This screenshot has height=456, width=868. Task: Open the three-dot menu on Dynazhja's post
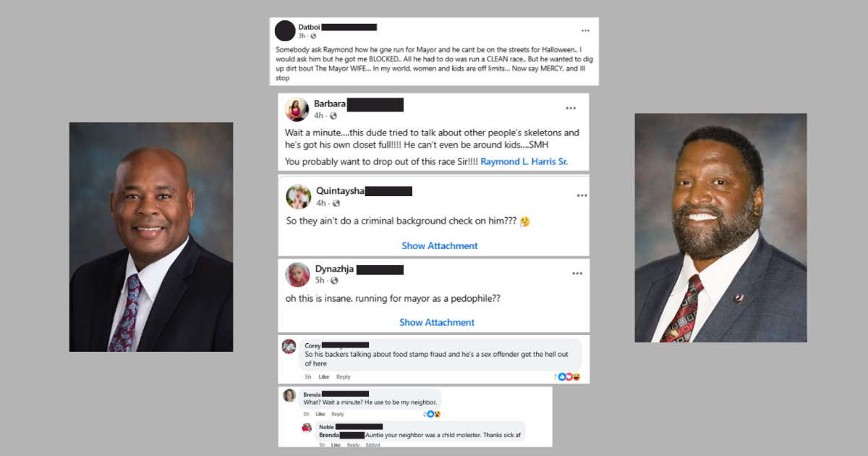576,274
